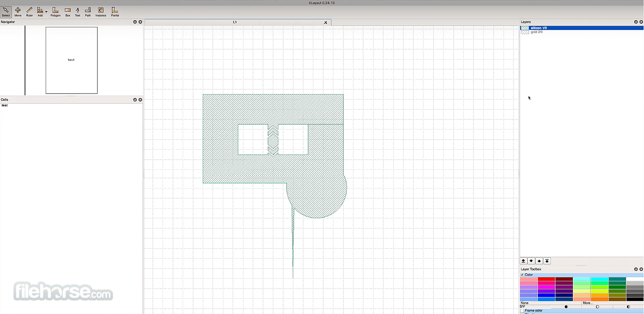Pick the cyan color swatch
Screen dimensions: 644x314
[x=599, y=279]
